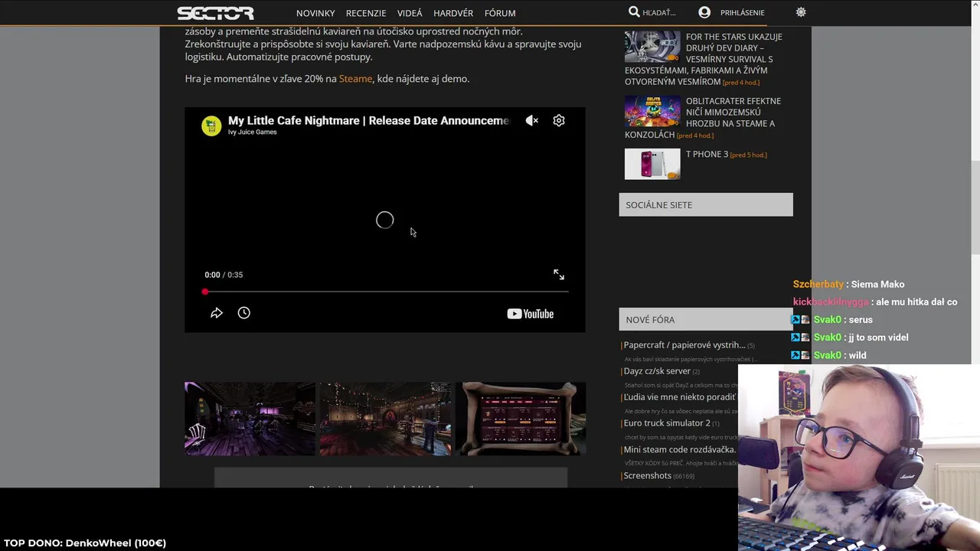Open the Fórum menu item
Screen dimensions: 980x551
(500, 13)
